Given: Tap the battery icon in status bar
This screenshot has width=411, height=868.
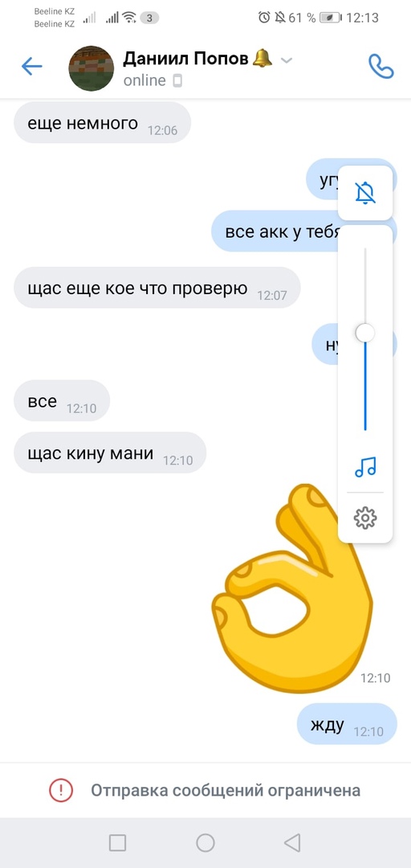Looking at the screenshot, I should [x=330, y=18].
